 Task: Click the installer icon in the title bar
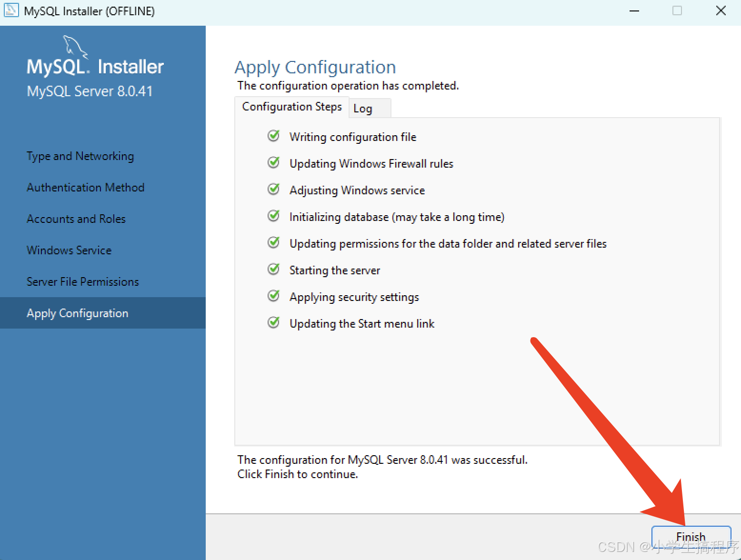coord(11,10)
